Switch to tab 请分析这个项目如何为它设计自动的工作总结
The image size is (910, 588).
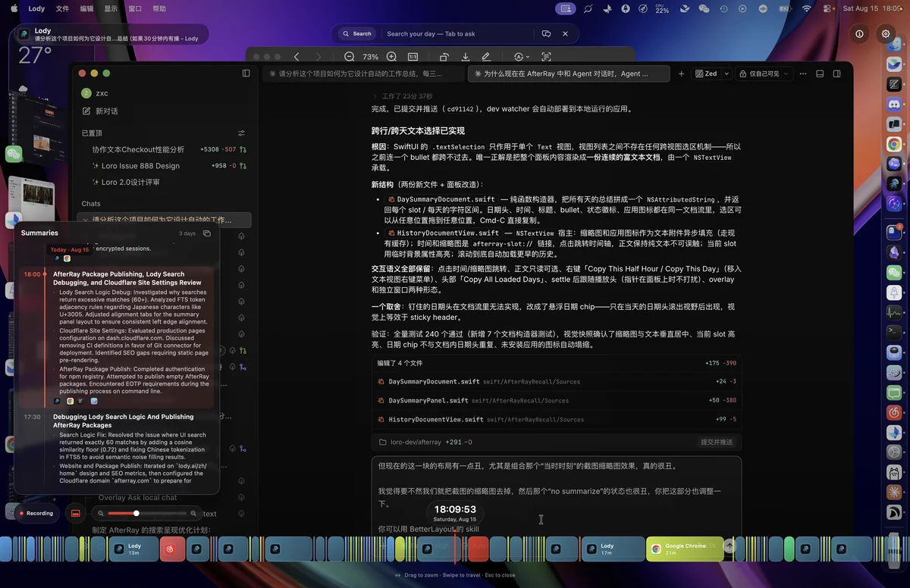[x=363, y=73]
